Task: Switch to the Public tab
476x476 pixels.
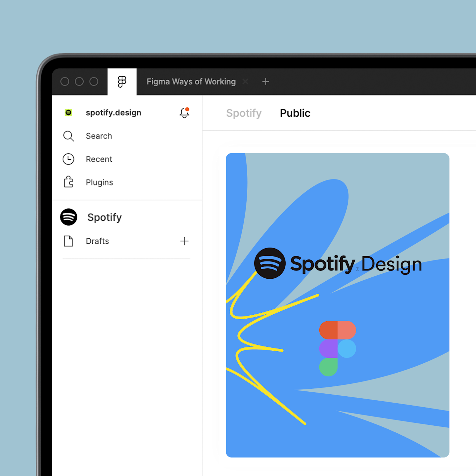Action: click(295, 113)
